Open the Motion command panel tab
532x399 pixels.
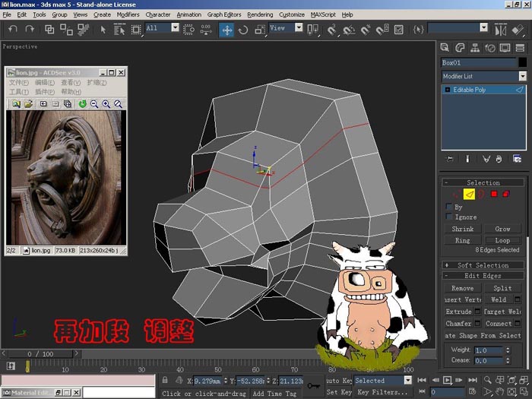click(490, 48)
